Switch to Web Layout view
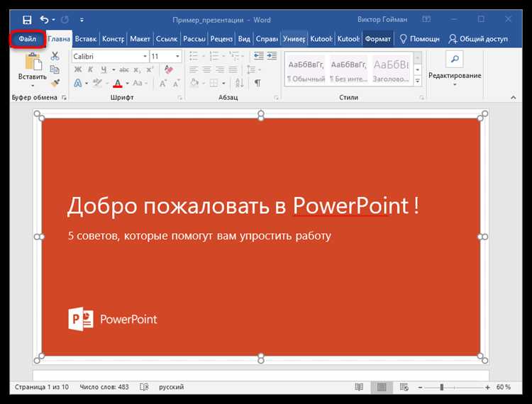The image size is (532, 404). pos(404,387)
